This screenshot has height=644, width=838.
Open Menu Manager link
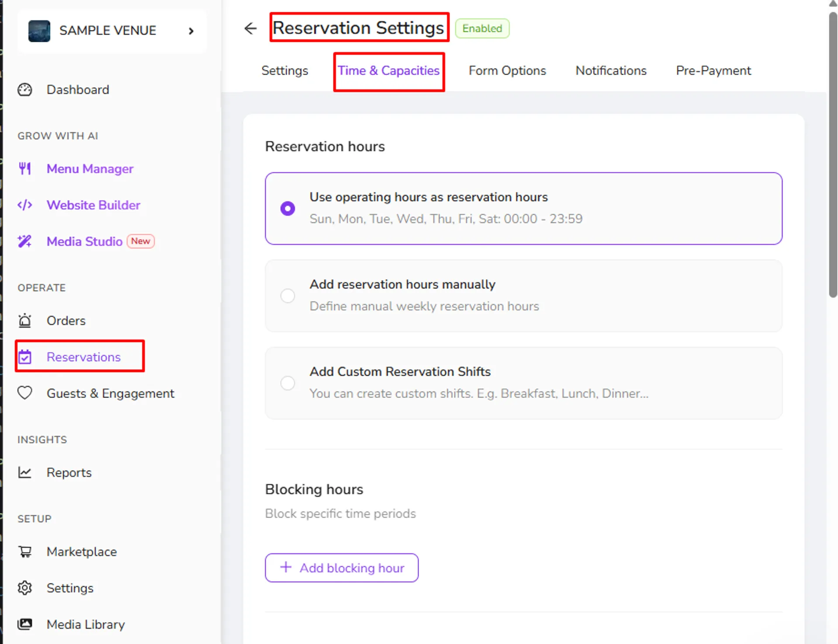click(90, 168)
